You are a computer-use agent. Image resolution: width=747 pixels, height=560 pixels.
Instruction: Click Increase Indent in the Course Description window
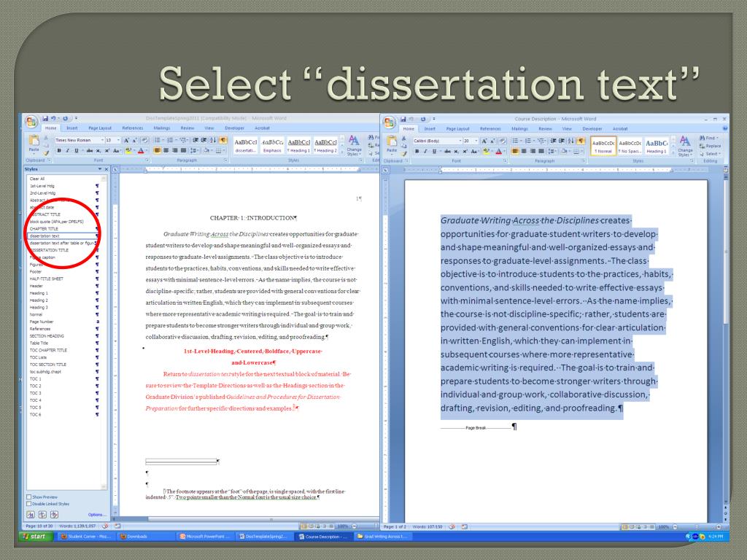tap(562, 141)
